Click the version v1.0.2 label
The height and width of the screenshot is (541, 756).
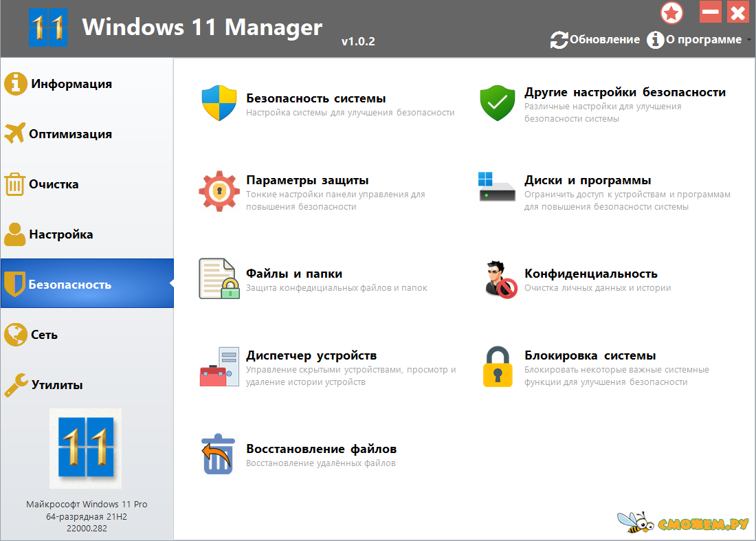(358, 41)
